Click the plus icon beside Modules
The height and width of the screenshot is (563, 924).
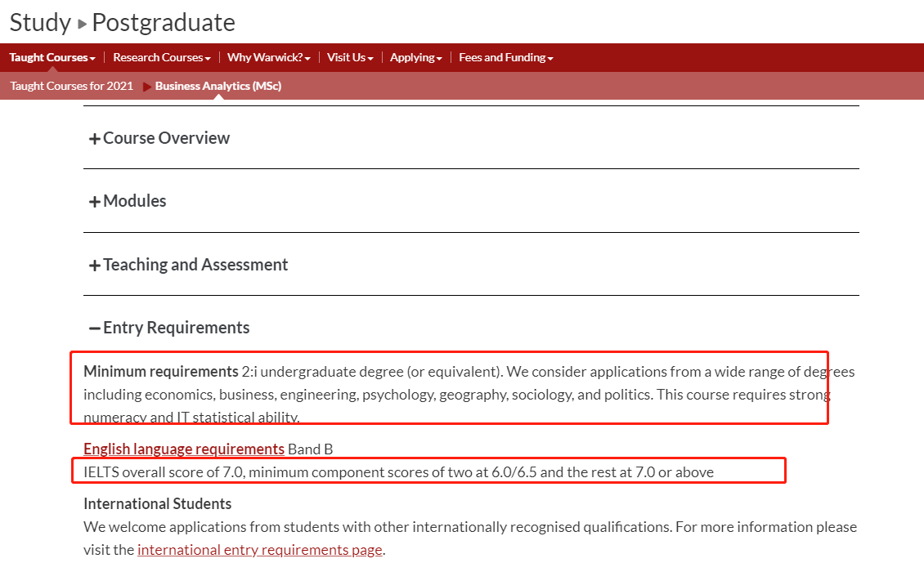[x=94, y=202]
